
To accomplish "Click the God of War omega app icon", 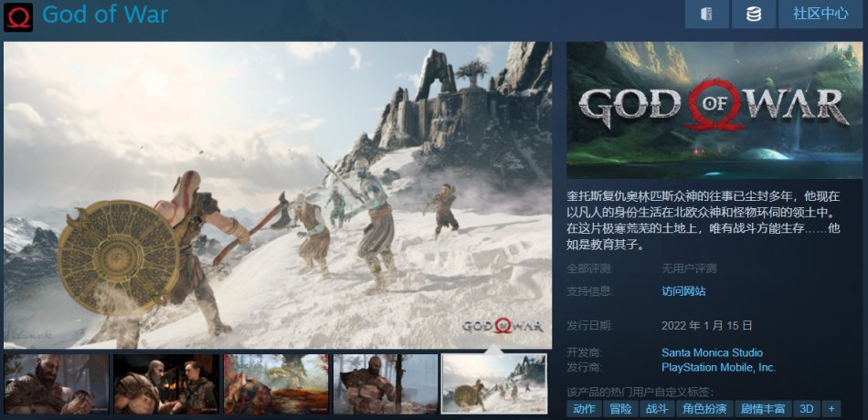I will coord(18,17).
